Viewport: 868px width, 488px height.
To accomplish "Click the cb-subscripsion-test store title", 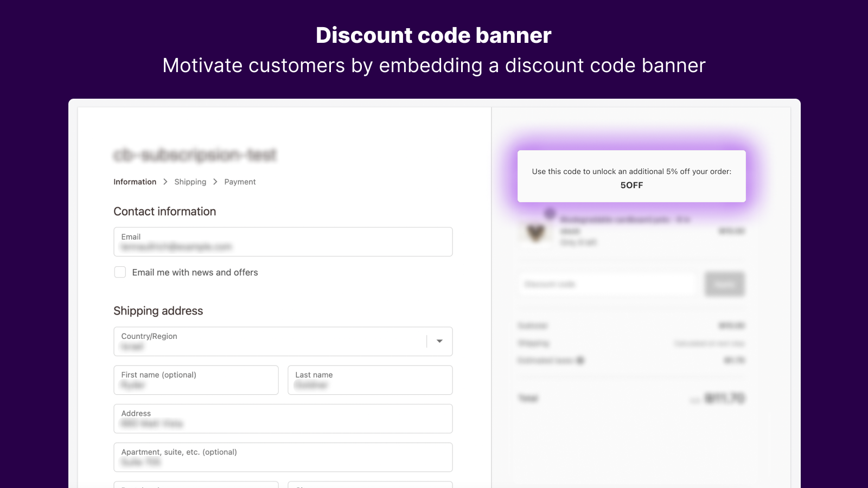I will click(x=195, y=155).
